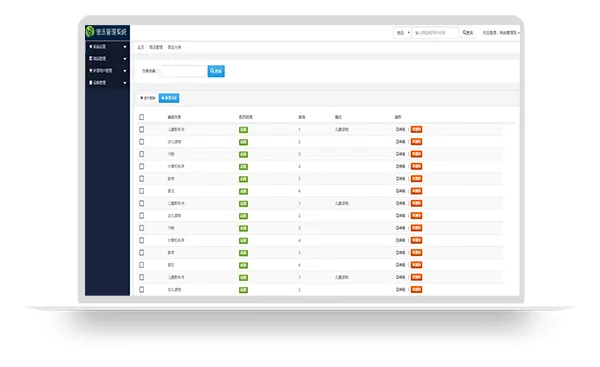The height and width of the screenshot is (367, 600).
Task: Click the home link in the breadcrumb
Action: tap(141, 47)
